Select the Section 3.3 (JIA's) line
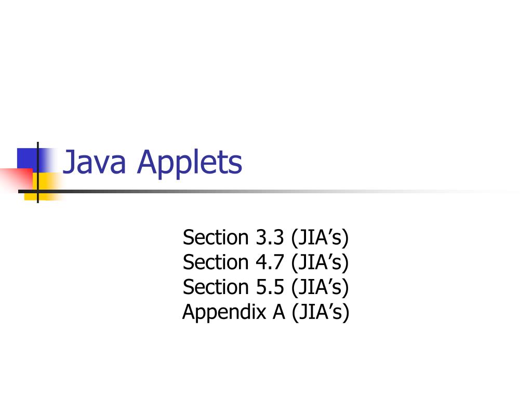Image resolution: width=532 pixels, height=399 pixels. tap(265, 237)
